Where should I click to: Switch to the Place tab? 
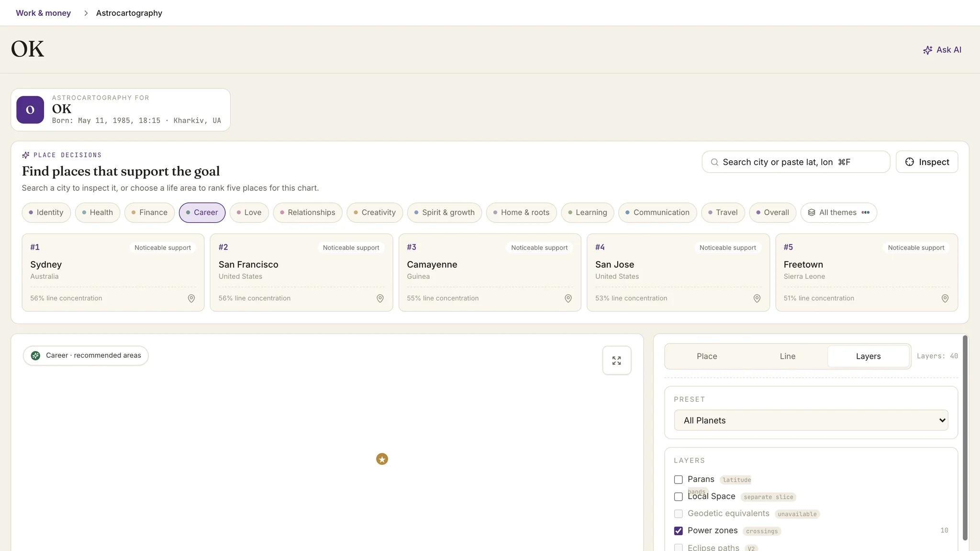pos(707,356)
